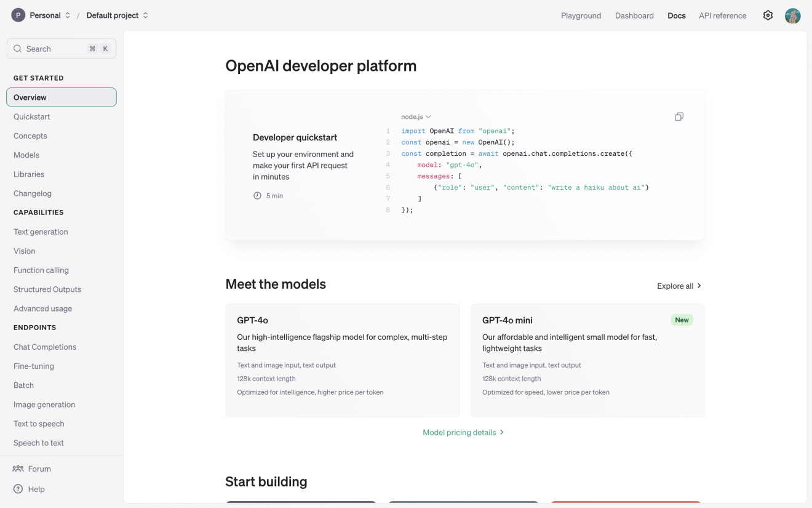Open the Default project switcher
The image size is (812, 508).
[x=116, y=15]
